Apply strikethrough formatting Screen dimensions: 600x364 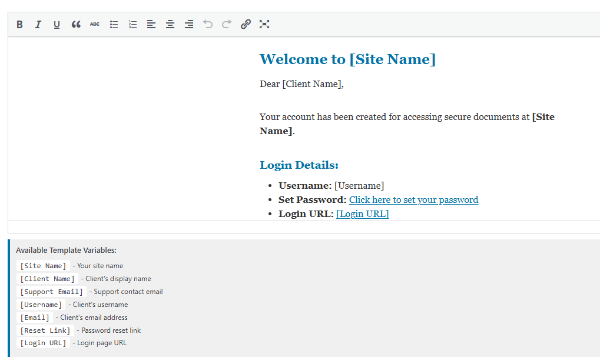[x=95, y=25]
